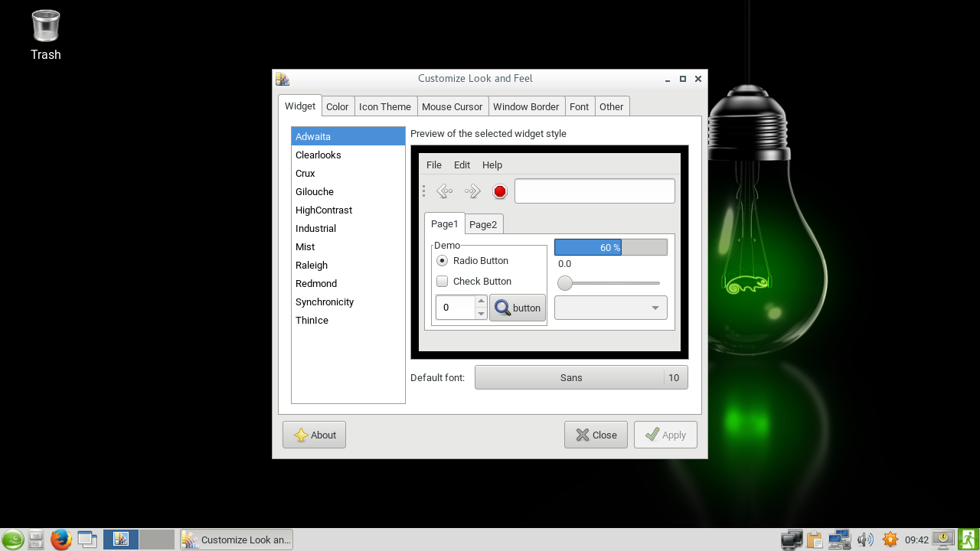
Task: Open the File menu in preview
Action: tap(433, 165)
